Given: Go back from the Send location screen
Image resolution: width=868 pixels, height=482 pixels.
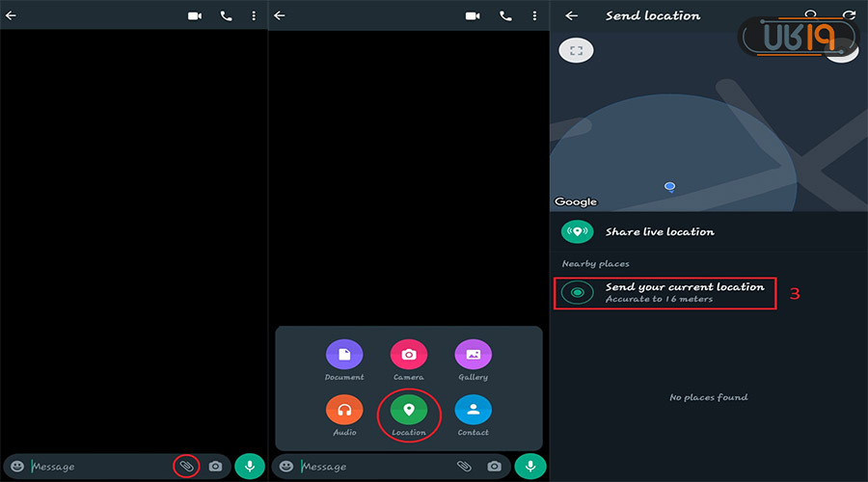Looking at the screenshot, I should click(x=571, y=16).
